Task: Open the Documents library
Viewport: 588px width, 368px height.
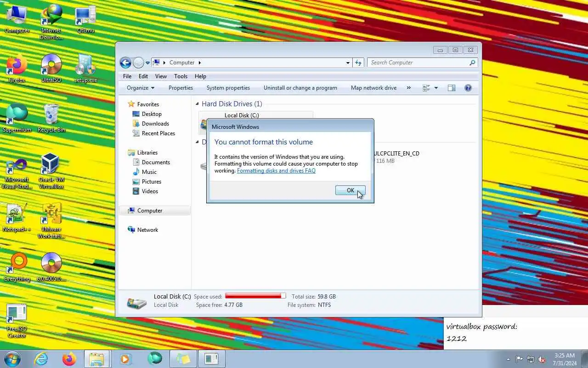Action: 151,162
